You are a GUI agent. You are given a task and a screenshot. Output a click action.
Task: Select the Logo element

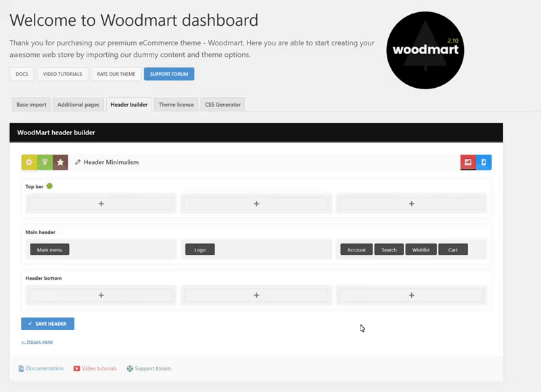click(199, 249)
